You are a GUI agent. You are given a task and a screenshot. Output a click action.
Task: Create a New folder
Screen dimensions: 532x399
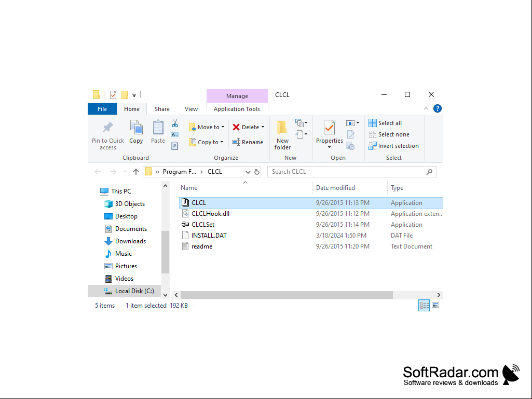pos(282,135)
